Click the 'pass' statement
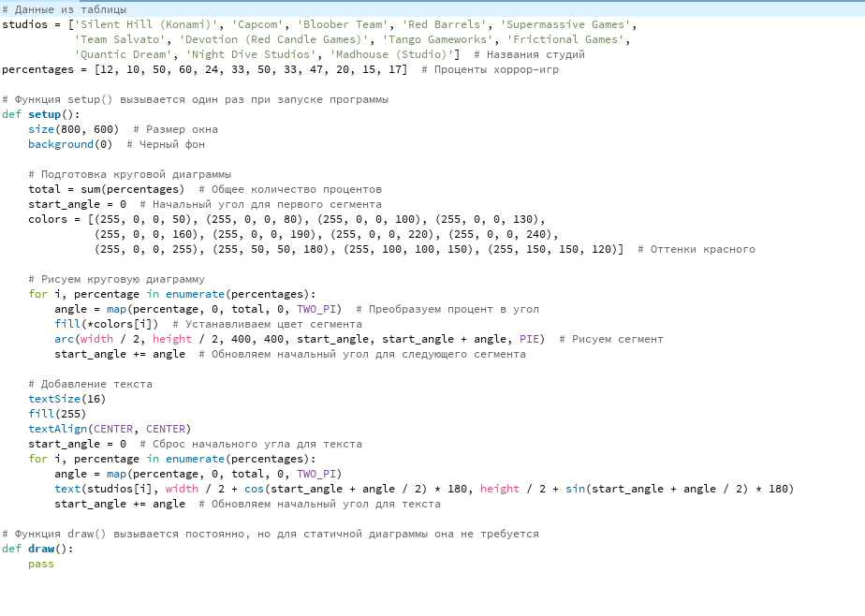 click(41, 564)
